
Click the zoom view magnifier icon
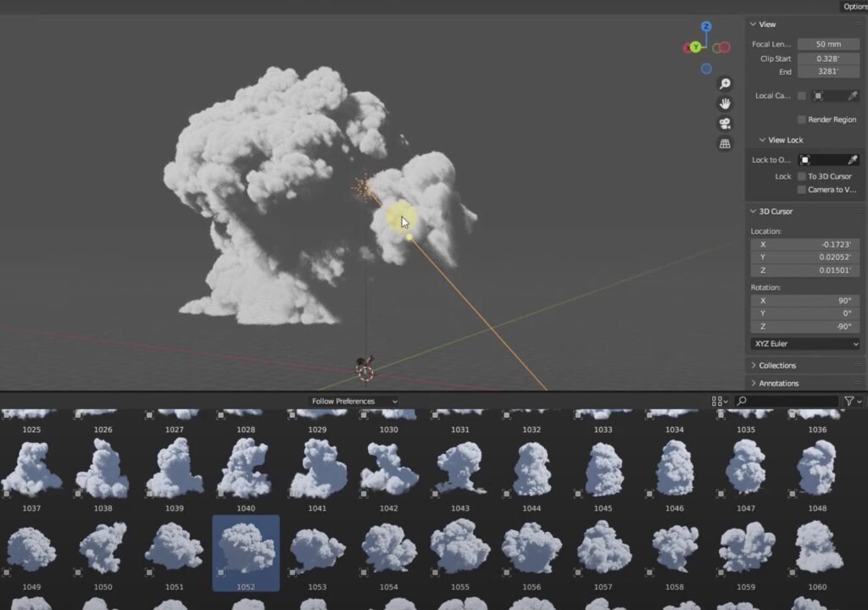[725, 84]
